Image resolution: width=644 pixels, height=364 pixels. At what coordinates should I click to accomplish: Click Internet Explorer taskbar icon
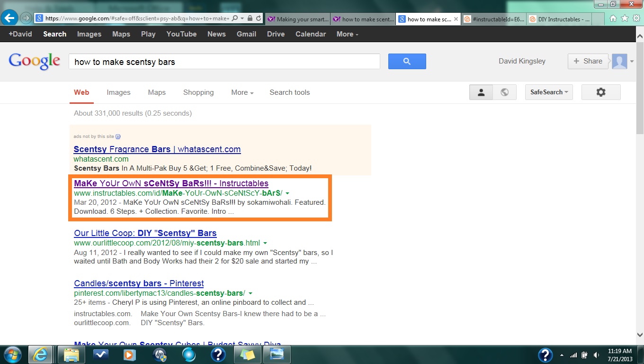[40, 355]
